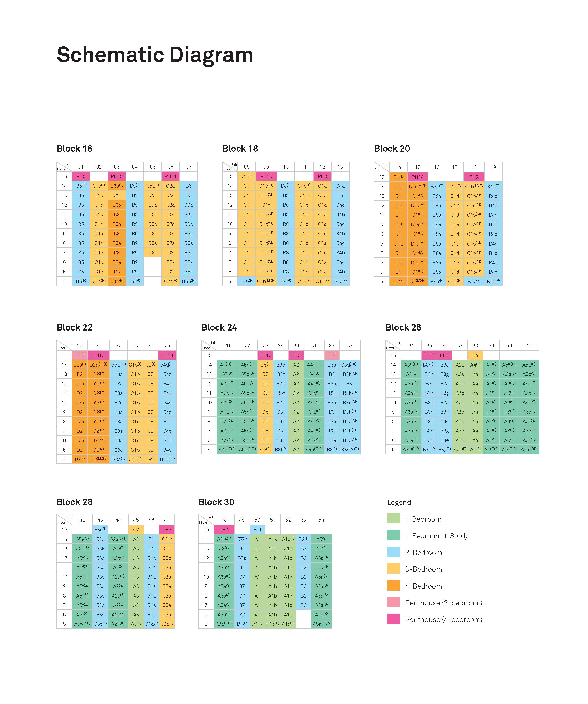The image size is (588, 704).
Task: Select the PH5 penthouse cell in Block 16
Action: tap(81, 176)
